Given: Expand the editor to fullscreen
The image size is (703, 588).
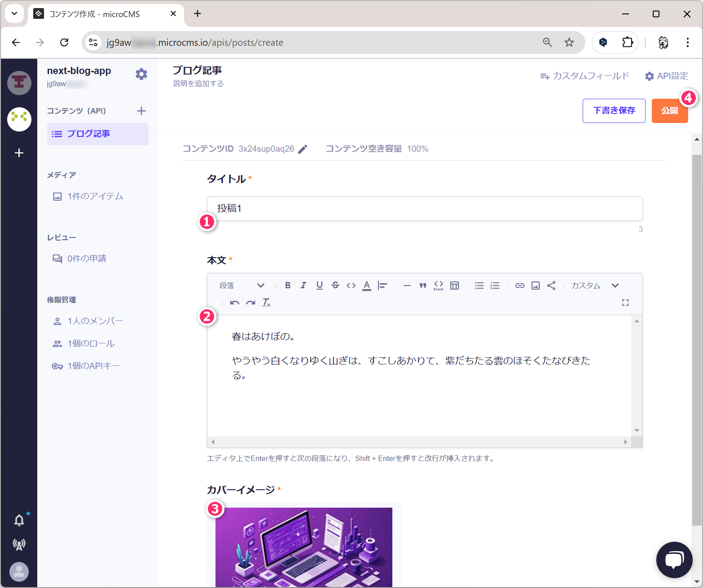Looking at the screenshot, I should point(625,303).
